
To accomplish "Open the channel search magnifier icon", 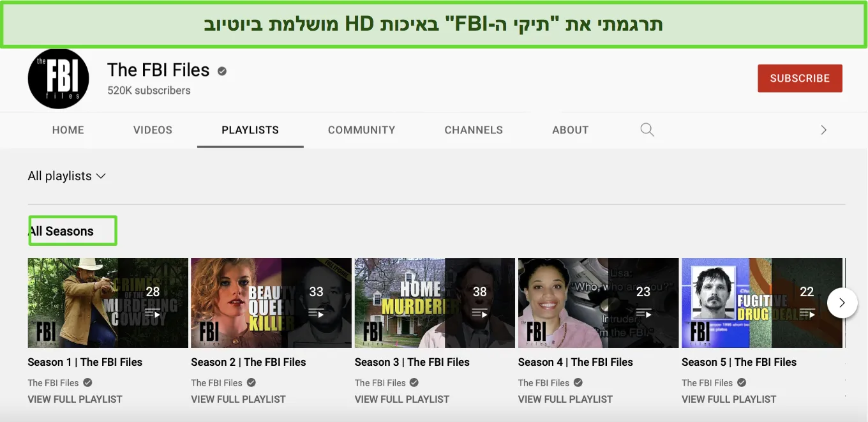I will (x=647, y=130).
